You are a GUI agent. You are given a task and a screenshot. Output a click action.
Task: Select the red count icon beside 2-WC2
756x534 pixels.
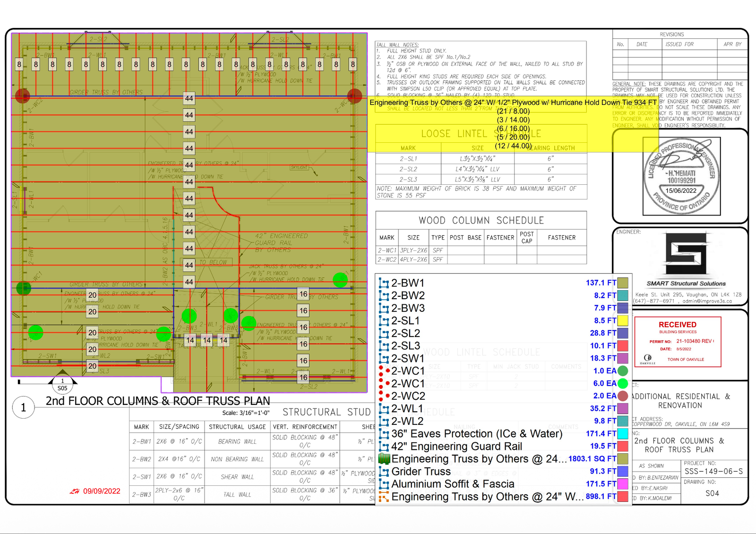[x=384, y=396]
